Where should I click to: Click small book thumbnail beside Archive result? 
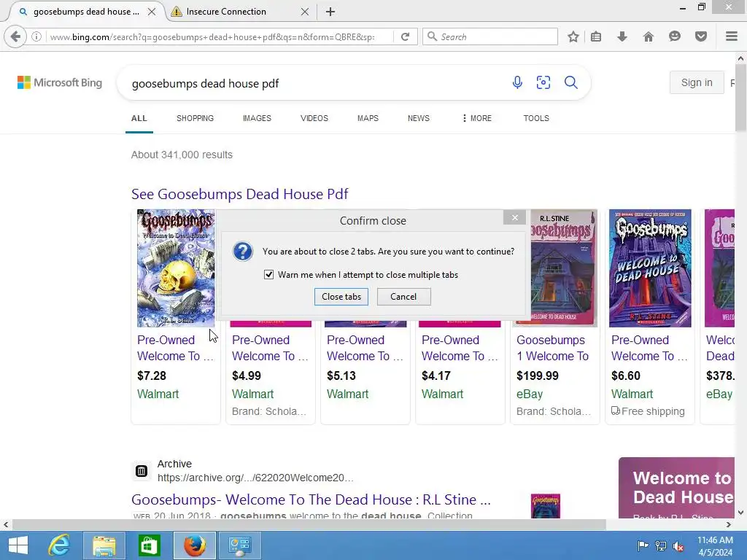(x=546, y=506)
